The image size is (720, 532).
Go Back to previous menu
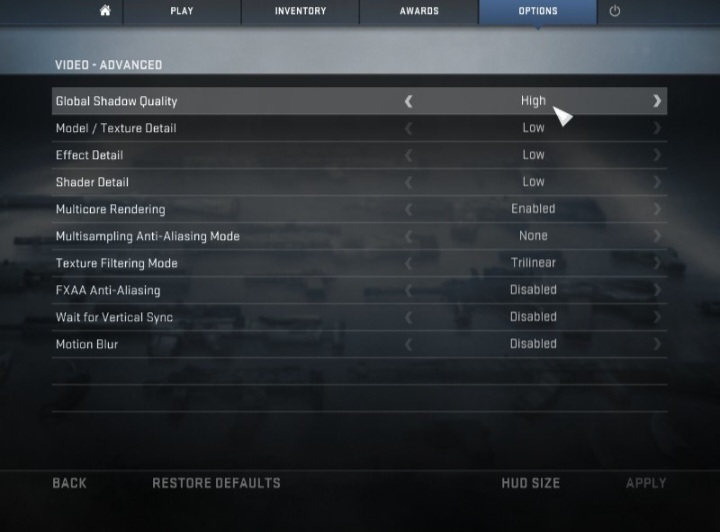point(69,483)
